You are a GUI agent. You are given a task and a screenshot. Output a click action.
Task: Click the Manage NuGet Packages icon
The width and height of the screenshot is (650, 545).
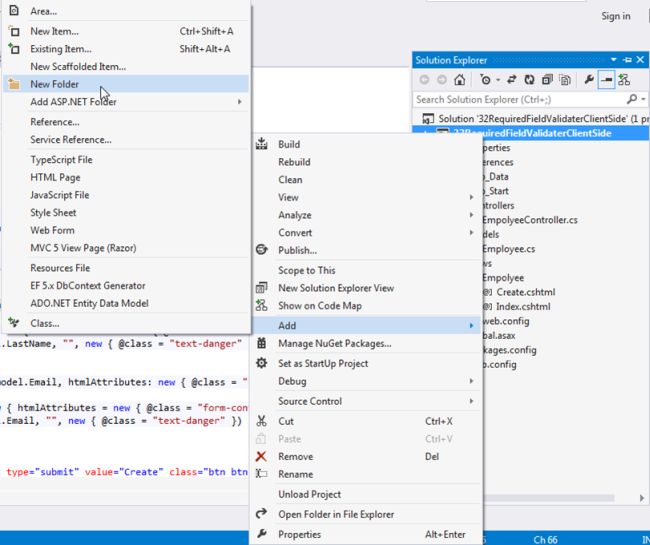point(262,343)
